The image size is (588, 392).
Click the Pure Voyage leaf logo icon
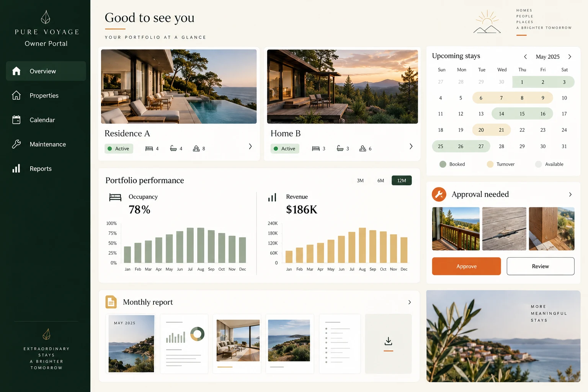click(46, 17)
